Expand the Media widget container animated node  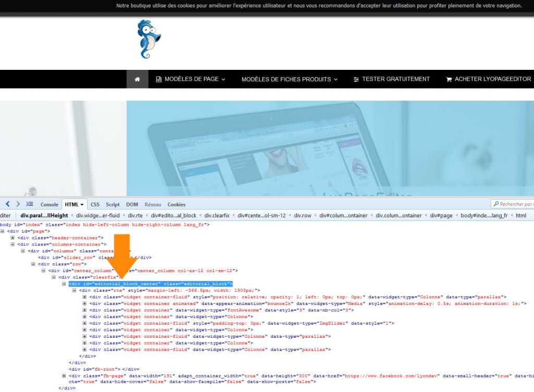pyautogui.click(x=84, y=303)
